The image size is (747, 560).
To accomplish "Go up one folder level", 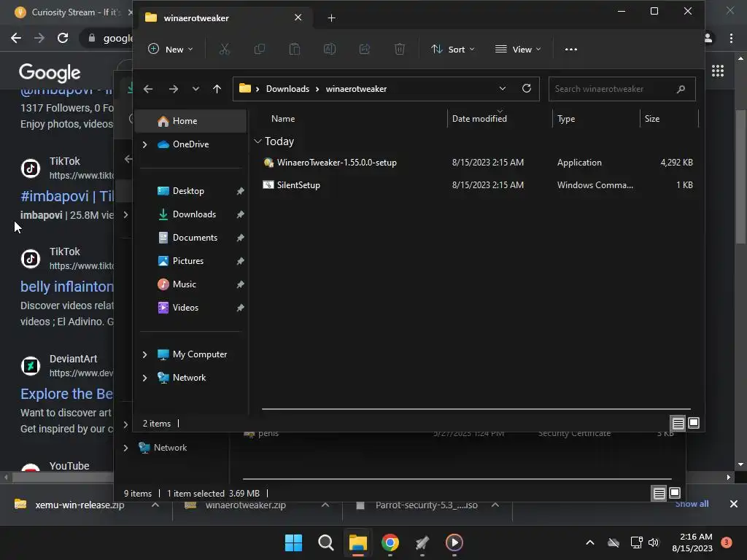I will click(217, 88).
